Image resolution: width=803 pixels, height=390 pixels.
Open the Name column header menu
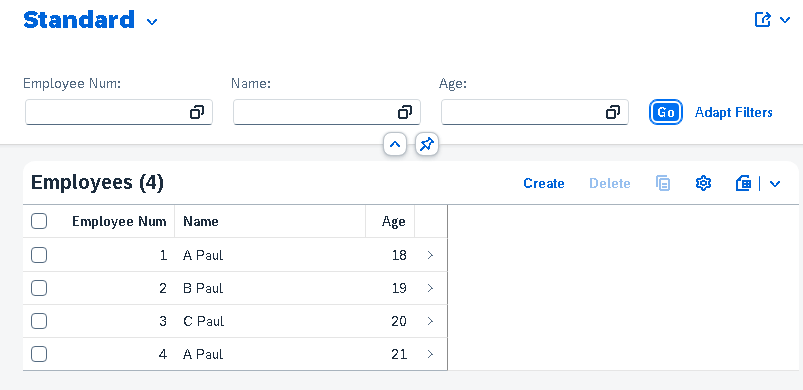[270, 221]
